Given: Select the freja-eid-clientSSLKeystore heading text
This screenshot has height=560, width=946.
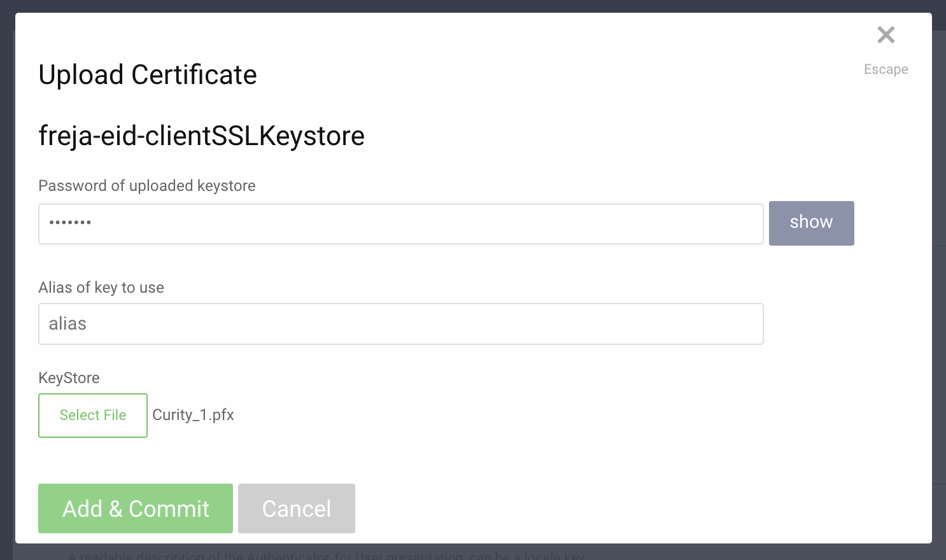Looking at the screenshot, I should tap(202, 136).
